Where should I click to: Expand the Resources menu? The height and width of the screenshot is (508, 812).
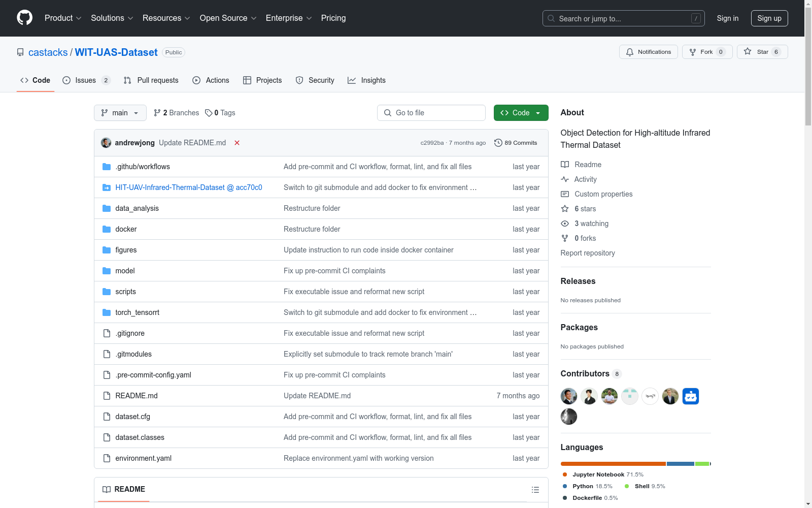(166, 18)
